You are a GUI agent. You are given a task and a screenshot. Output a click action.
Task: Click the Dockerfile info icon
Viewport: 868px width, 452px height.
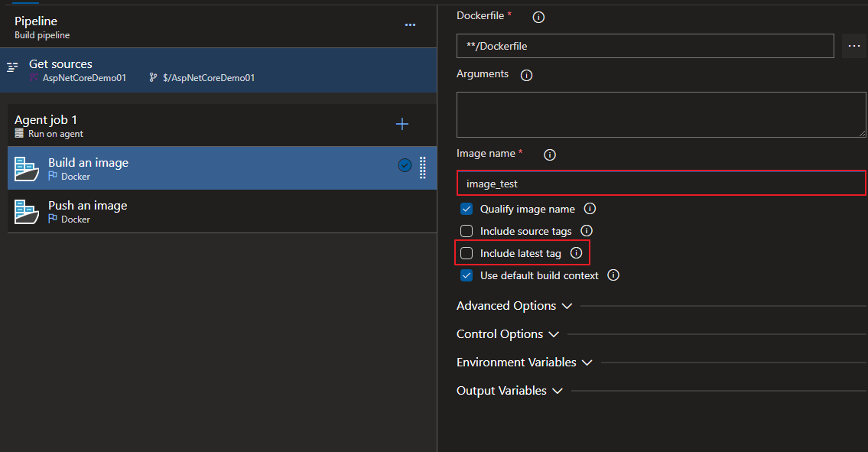538,17
